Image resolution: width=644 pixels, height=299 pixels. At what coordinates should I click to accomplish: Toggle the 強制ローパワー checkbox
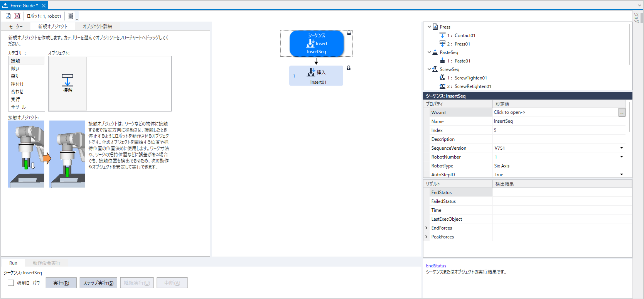click(x=11, y=283)
